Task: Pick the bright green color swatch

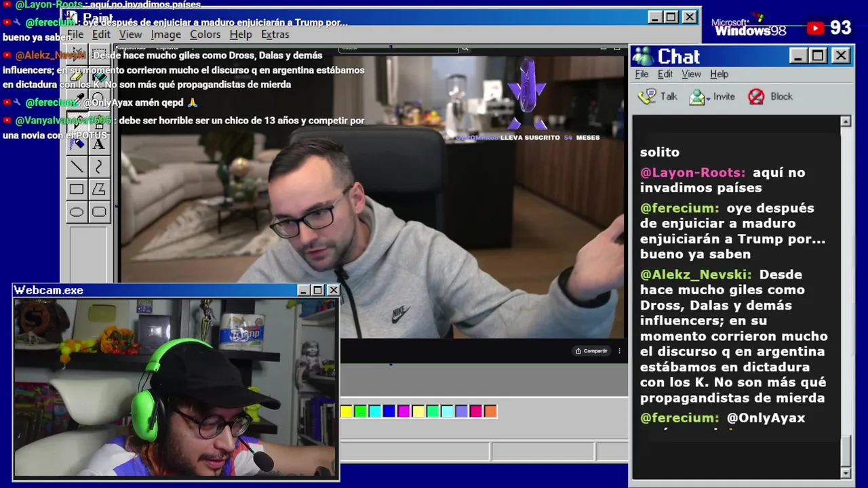Action: (361, 411)
